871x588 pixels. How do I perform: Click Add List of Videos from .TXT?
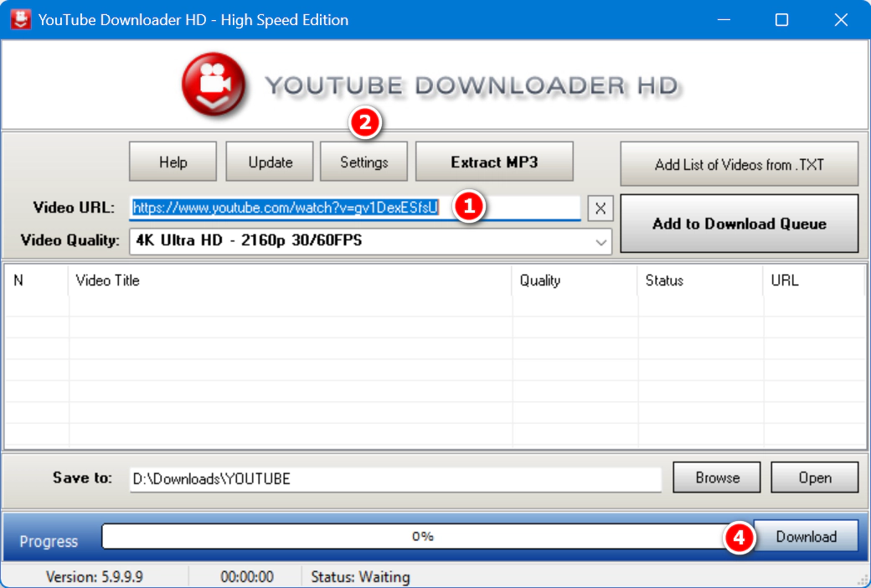point(739,164)
